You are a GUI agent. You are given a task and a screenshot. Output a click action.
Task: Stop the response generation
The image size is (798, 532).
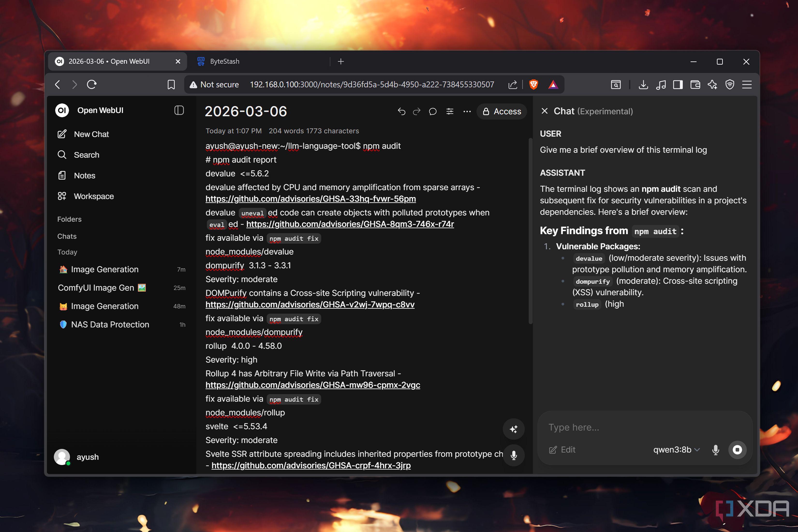tap(737, 450)
